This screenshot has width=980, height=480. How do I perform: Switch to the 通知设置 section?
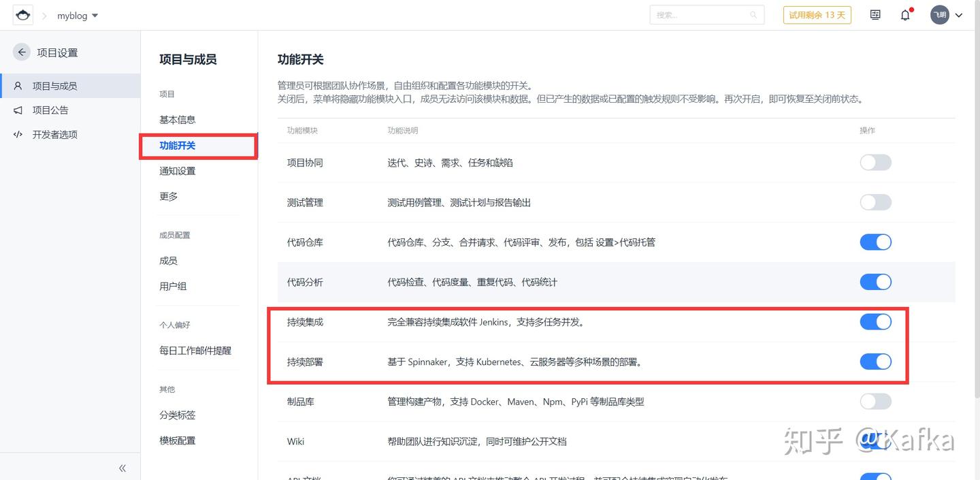pos(177,171)
